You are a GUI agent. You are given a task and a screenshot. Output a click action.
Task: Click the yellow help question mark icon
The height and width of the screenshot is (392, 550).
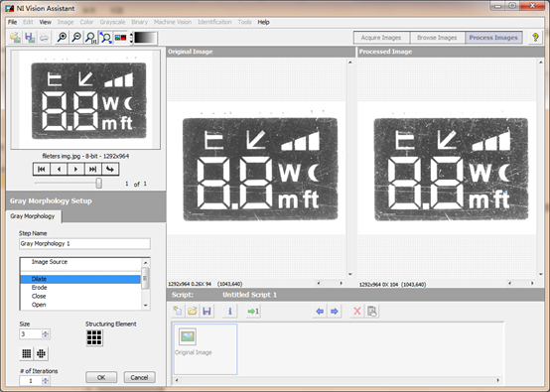pyautogui.click(x=535, y=37)
